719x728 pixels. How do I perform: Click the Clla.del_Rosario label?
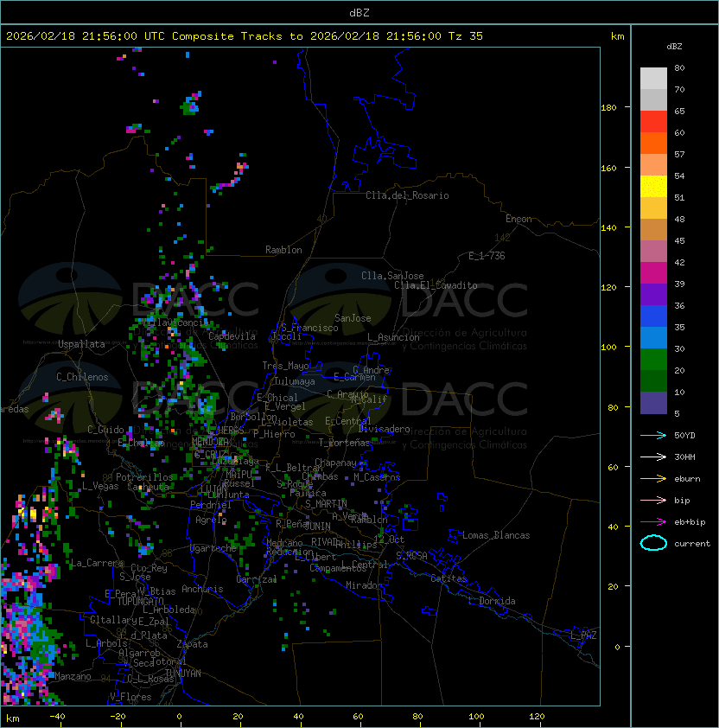click(407, 195)
